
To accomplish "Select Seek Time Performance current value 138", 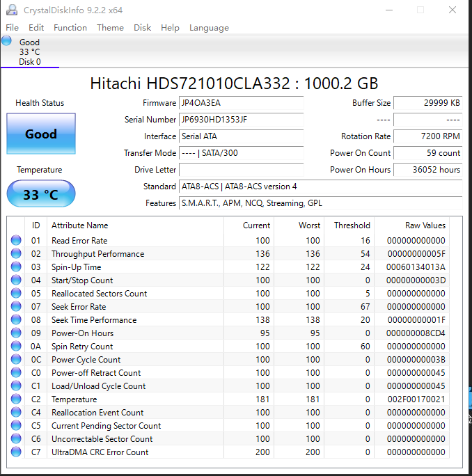I will pos(262,319).
